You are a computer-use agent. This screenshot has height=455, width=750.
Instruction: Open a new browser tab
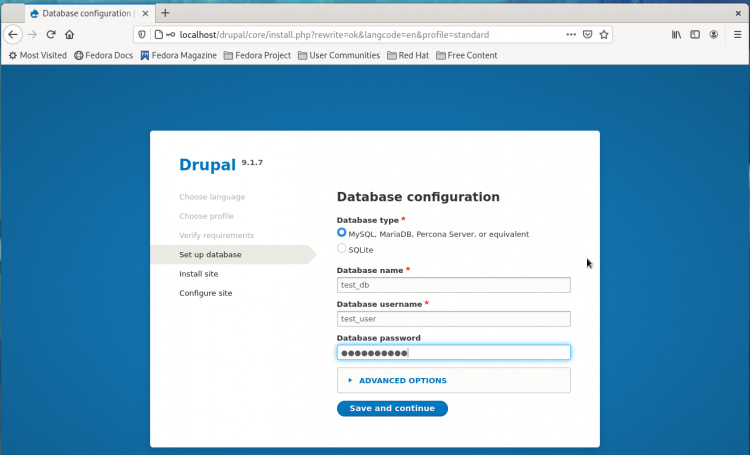point(165,12)
